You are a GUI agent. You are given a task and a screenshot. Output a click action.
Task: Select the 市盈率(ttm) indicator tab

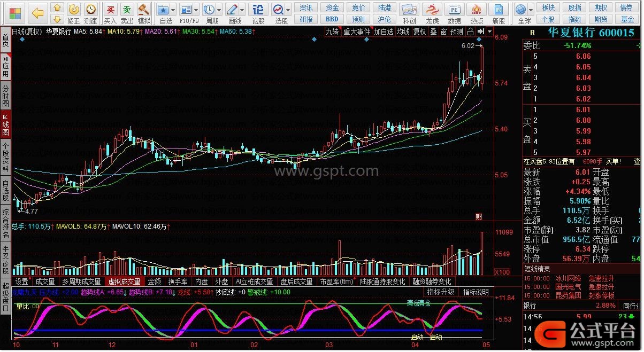[336, 281]
